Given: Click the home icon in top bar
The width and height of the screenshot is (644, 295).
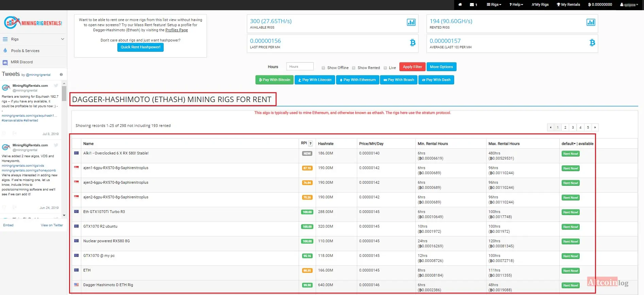Looking at the screenshot, I should (460, 4).
